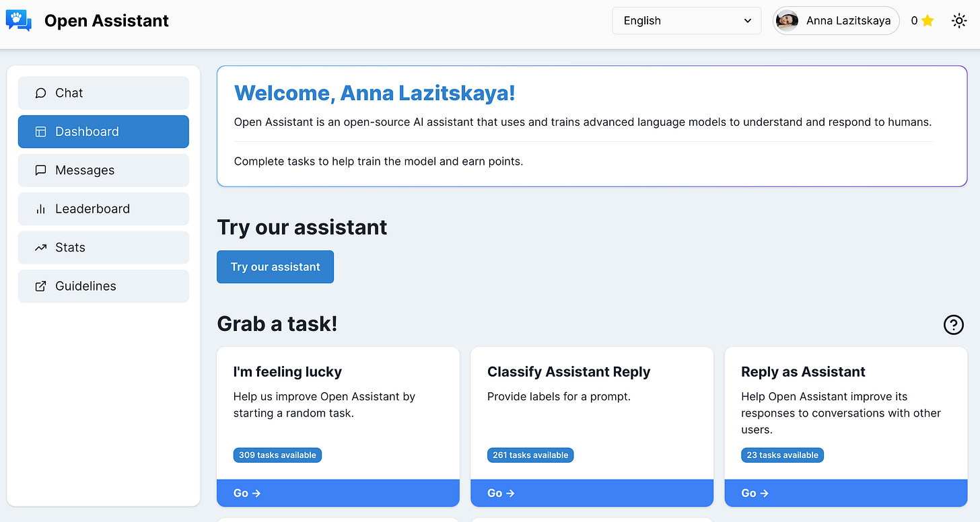This screenshot has height=522, width=980.
Task: Click the 23 tasks available badge
Action: [x=782, y=455]
